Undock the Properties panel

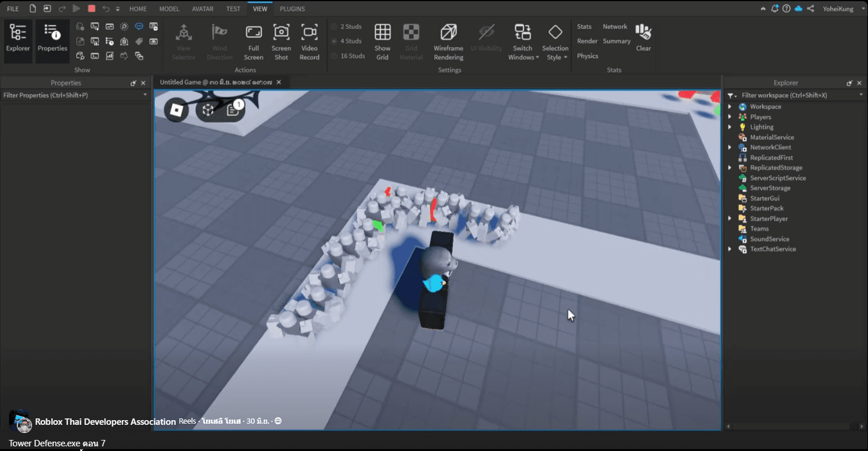pyautogui.click(x=133, y=83)
